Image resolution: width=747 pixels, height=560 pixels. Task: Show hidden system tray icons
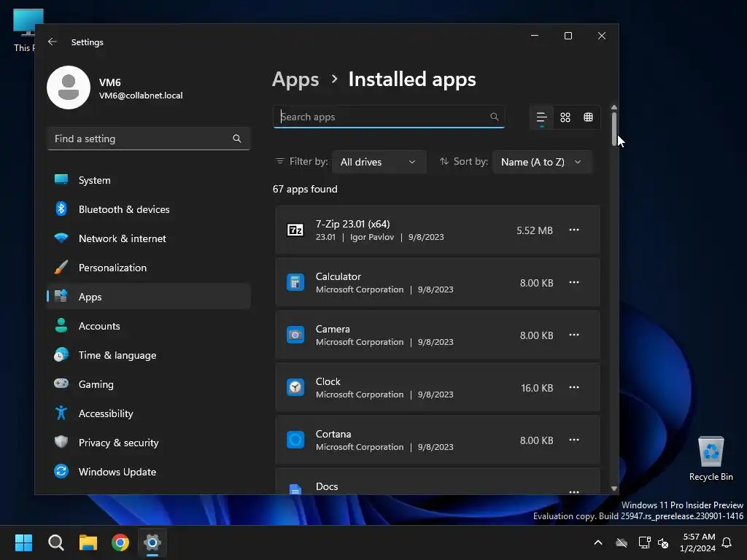[x=598, y=542]
